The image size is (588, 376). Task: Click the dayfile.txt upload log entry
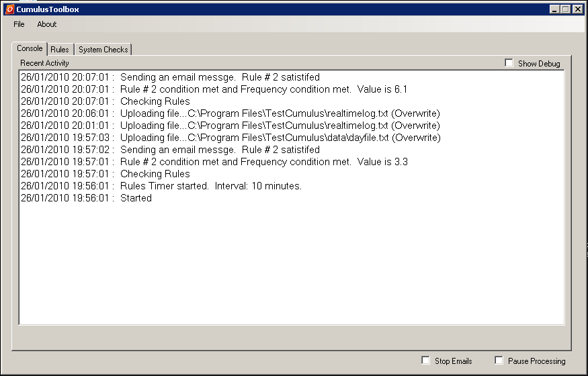click(230, 138)
